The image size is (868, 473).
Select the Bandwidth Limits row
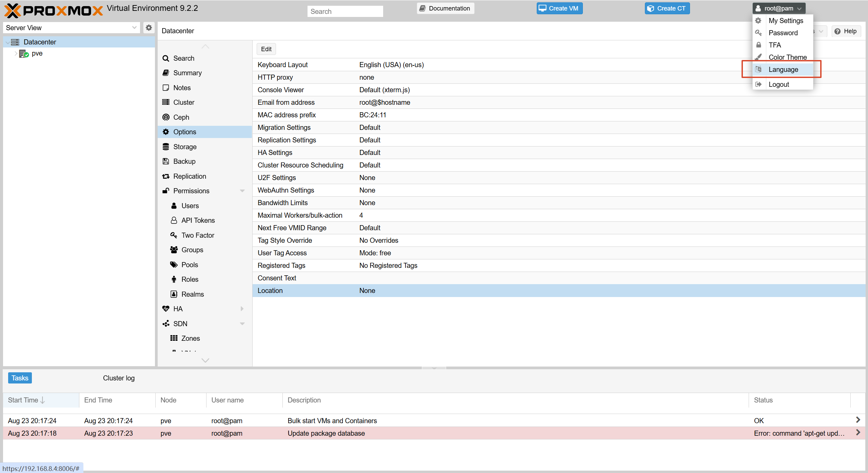pos(559,203)
